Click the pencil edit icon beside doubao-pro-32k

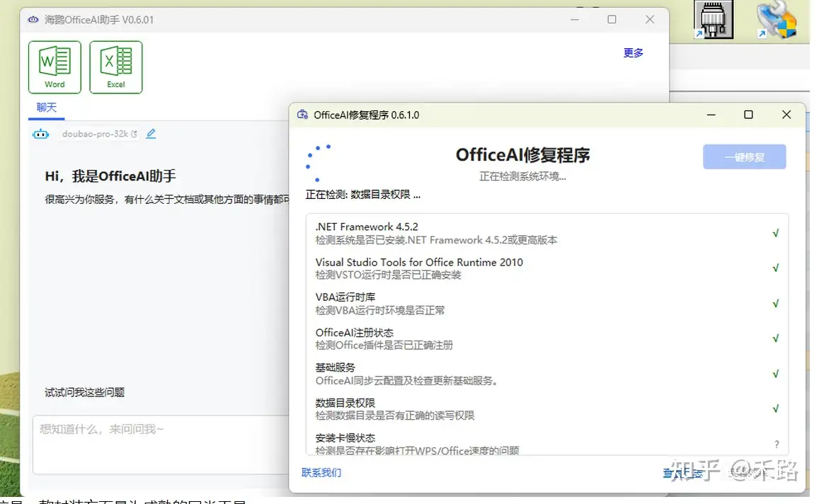(x=151, y=134)
